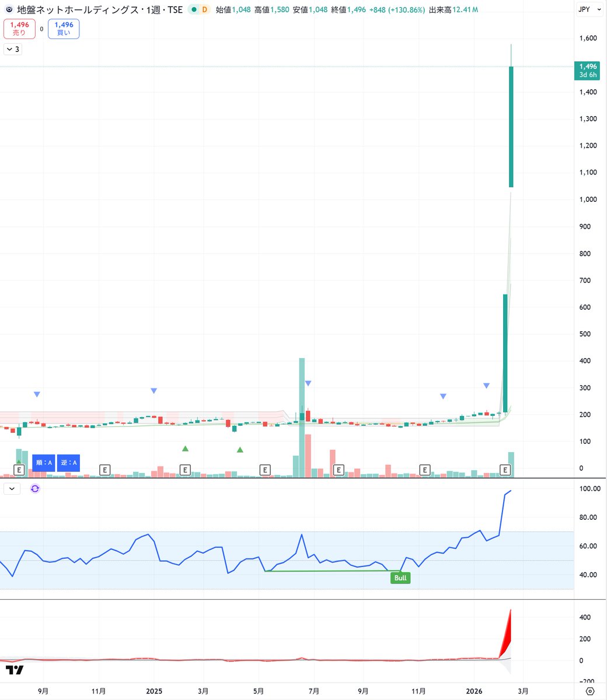This screenshot has width=607, height=700.
Task: Open earnings E marker near August 2025
Action: pyautogui.click(x=337, y=470)
